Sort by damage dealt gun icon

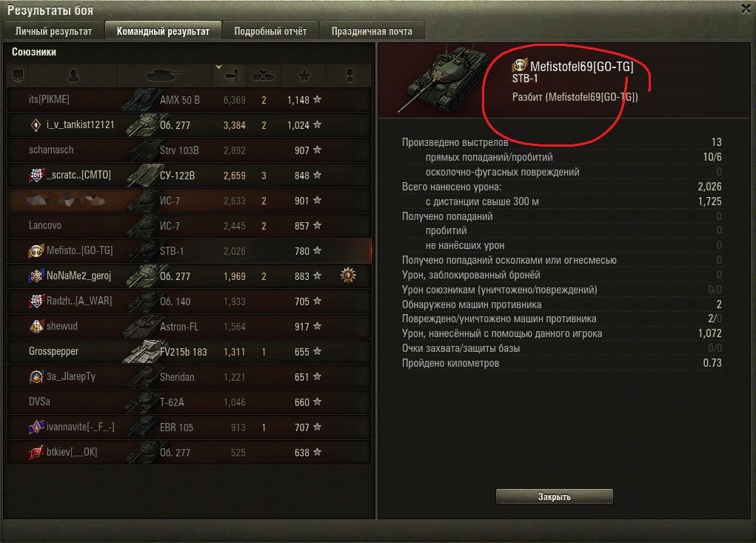point(230,76)
